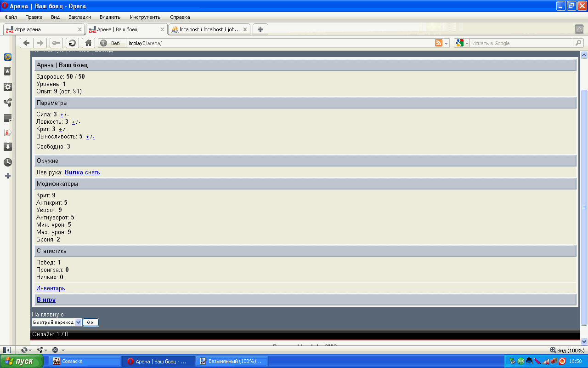Open Opera Turbo status bar menu
588x368 pixels.
click(x=58, y=350)
